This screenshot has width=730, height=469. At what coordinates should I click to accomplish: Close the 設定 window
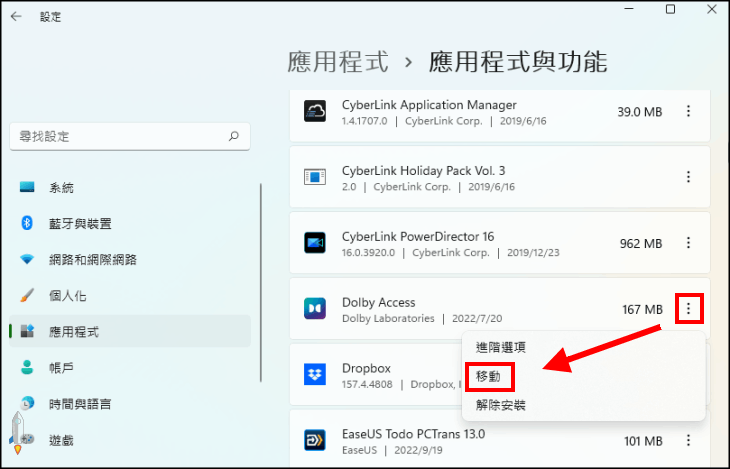pos(711,9)
